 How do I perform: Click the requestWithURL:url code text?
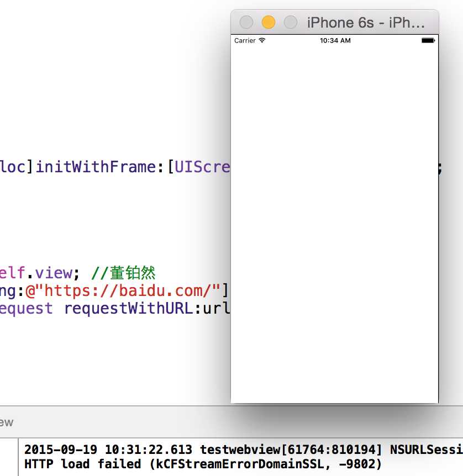pos(147,309)
